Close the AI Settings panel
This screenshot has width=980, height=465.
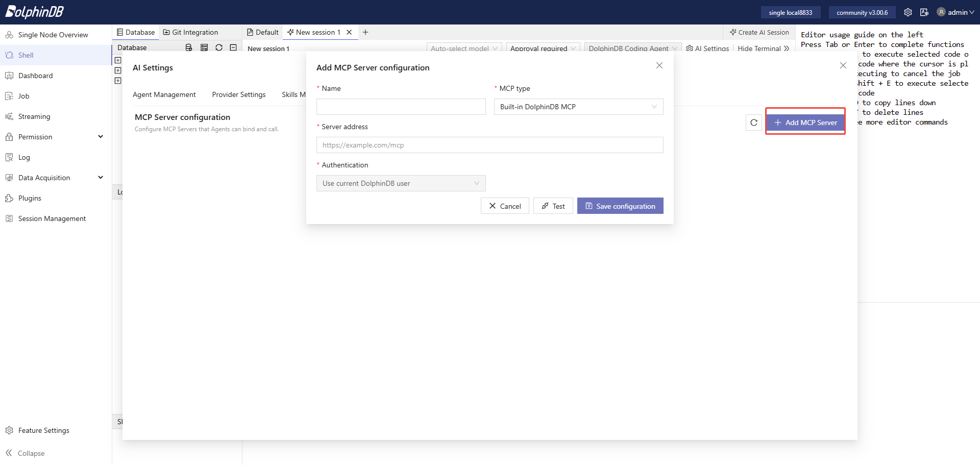(843, 65)
